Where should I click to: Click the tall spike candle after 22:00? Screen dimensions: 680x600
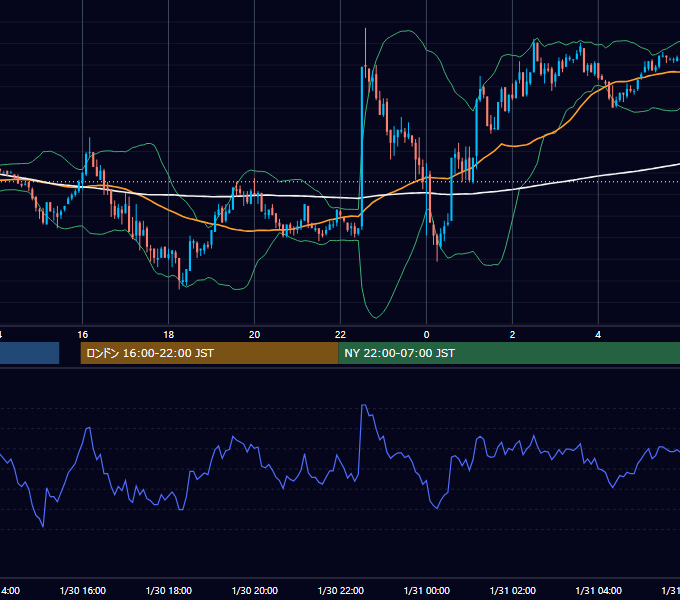362,147
